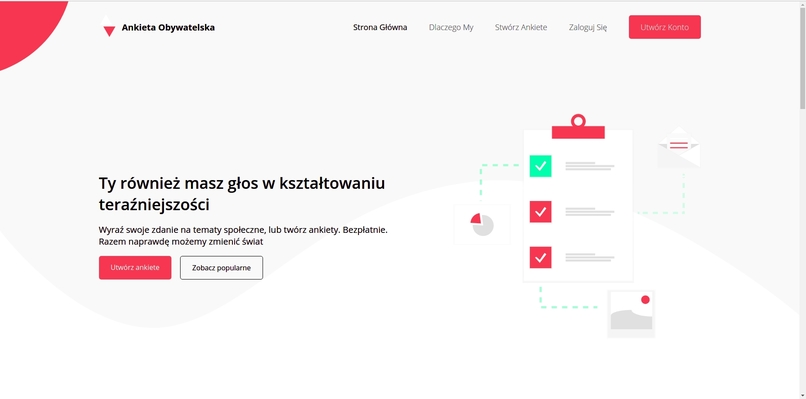
Task: Click the Ankieta Obywatelska triangle logo icon
Action: [x=108, y=26]
